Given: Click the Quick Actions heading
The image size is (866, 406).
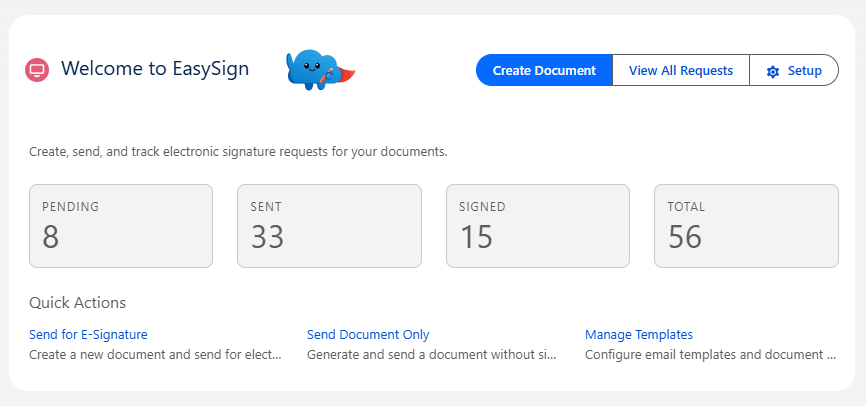Looking at the screenshot, I should pos(77,303).
